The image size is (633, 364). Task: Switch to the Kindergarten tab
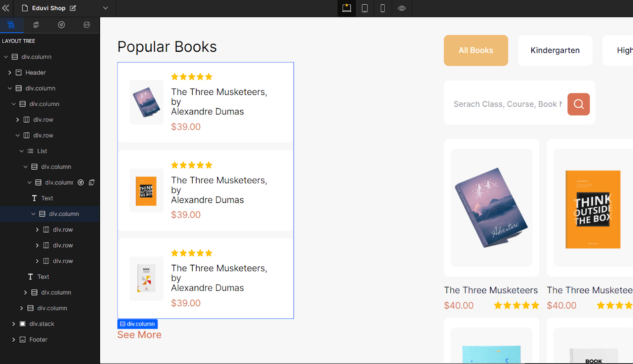tap(555, 50)
